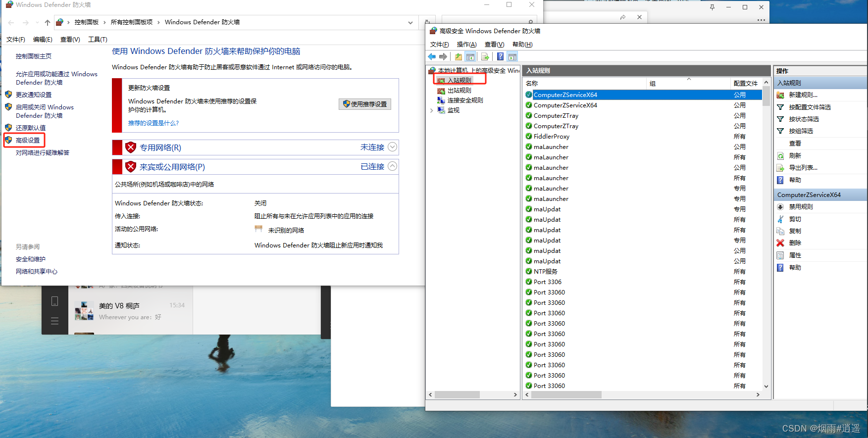Click the export list toolbar icon
Viewport: 868px width, 438px height.
coord(485,56)
